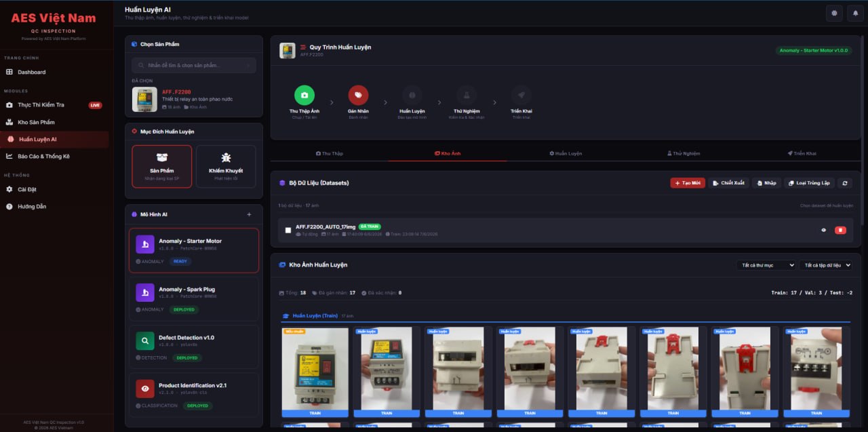Click the Loại Trùng Lặp button
868x432 pixels.
tap(809, 183)
